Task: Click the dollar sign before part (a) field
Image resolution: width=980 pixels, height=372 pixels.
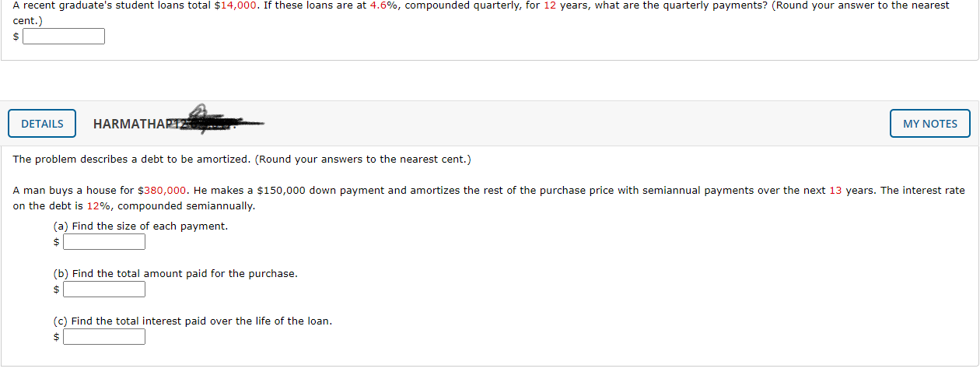Action: pyautogui.click(x=56, y=242)
